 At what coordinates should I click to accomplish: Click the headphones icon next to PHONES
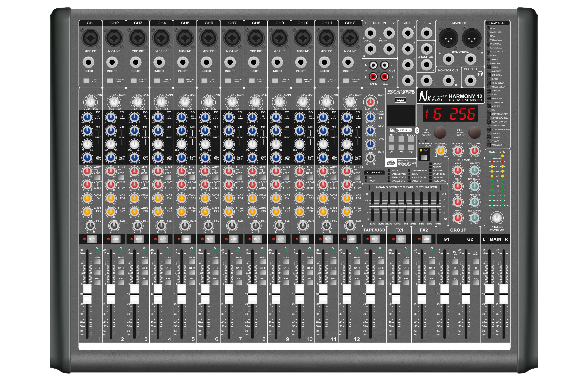tap(480, 74)
